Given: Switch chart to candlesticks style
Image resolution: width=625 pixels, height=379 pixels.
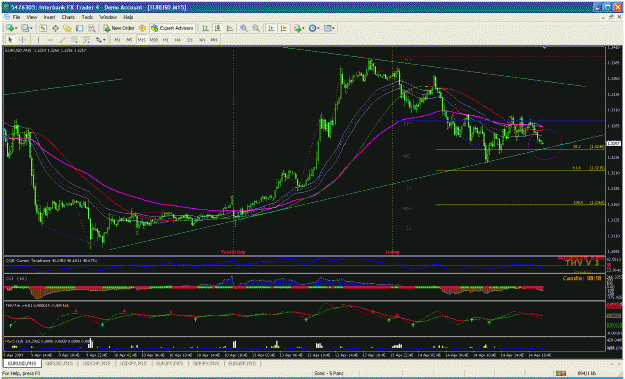Looking at the screenshot, I should coord(217,28).
